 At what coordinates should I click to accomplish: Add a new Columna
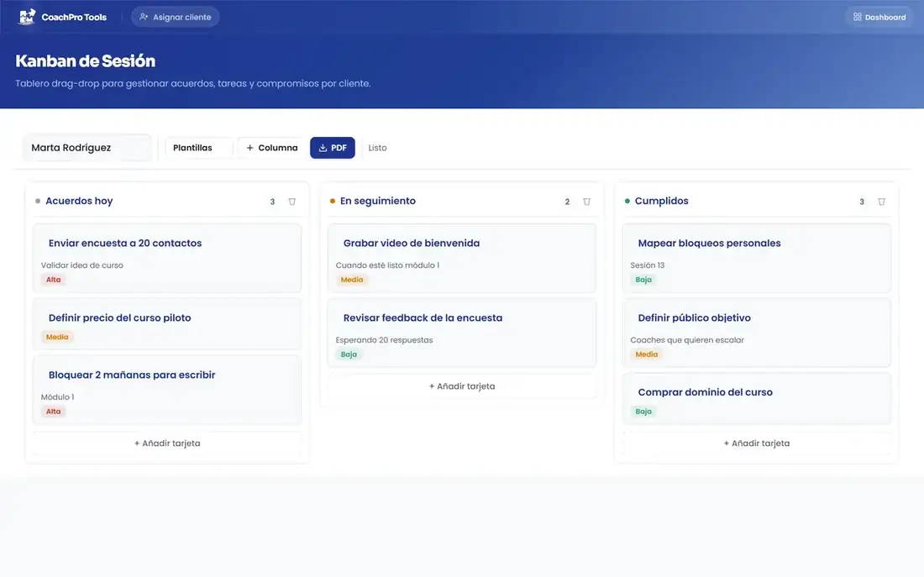[x=271, y=148]
